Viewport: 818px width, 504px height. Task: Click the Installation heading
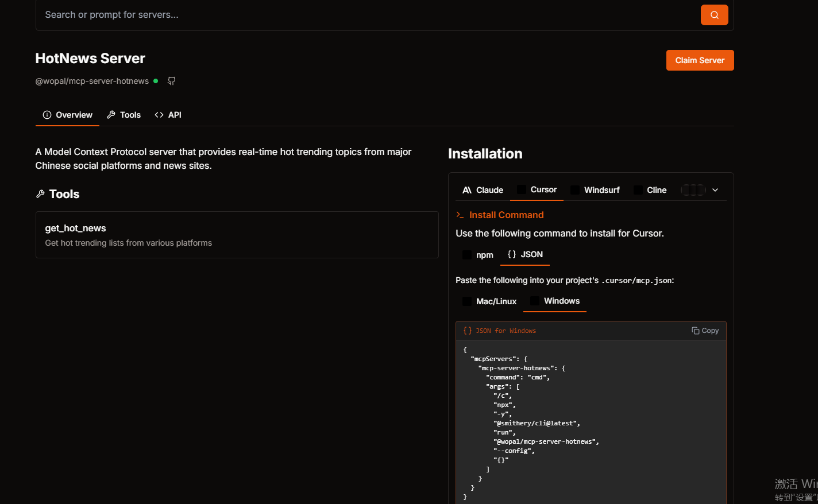click(x=485, y=154)
